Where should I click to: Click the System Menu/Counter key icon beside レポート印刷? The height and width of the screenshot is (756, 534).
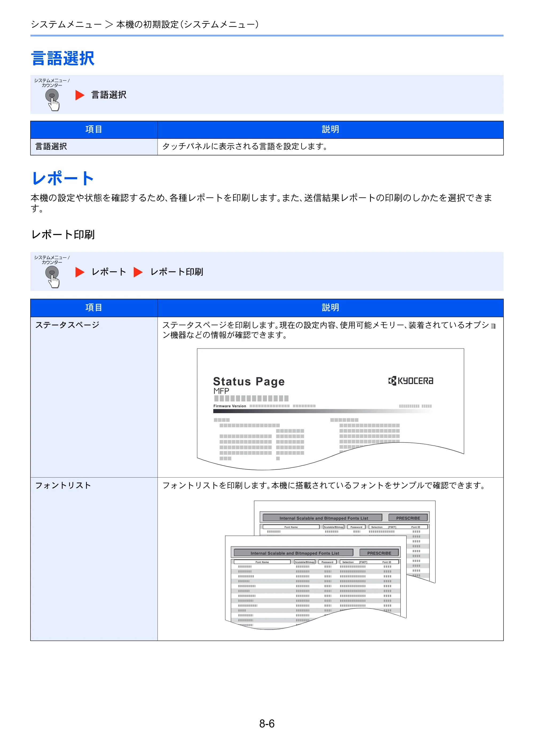52,277
